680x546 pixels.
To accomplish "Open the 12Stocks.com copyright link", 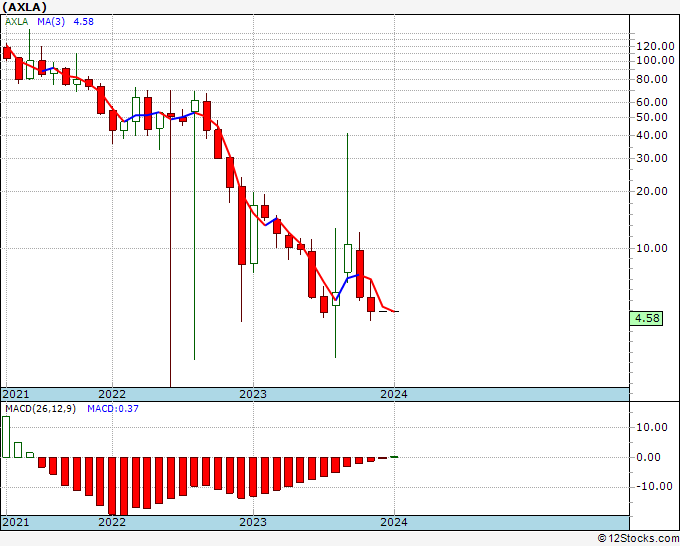I will click(638, 539).
